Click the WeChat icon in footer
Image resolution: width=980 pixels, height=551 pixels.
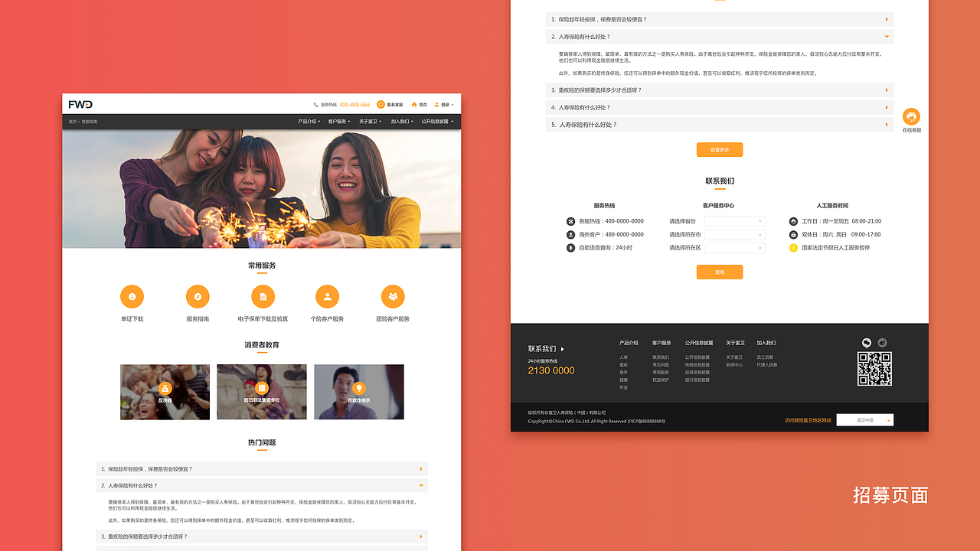(867, 343)
